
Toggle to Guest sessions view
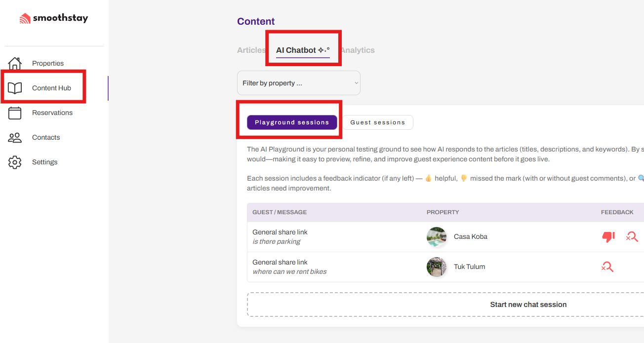(x=378, y=122)
